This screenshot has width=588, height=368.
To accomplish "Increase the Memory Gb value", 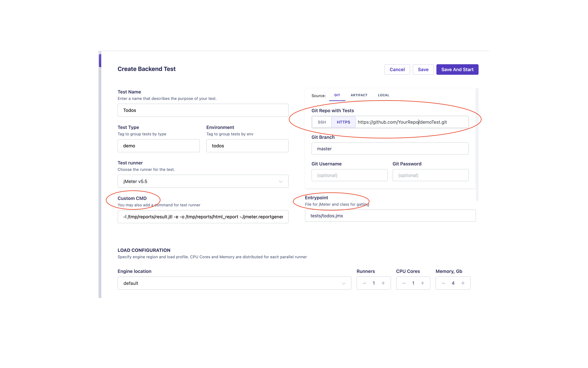I will coord(463,283).
